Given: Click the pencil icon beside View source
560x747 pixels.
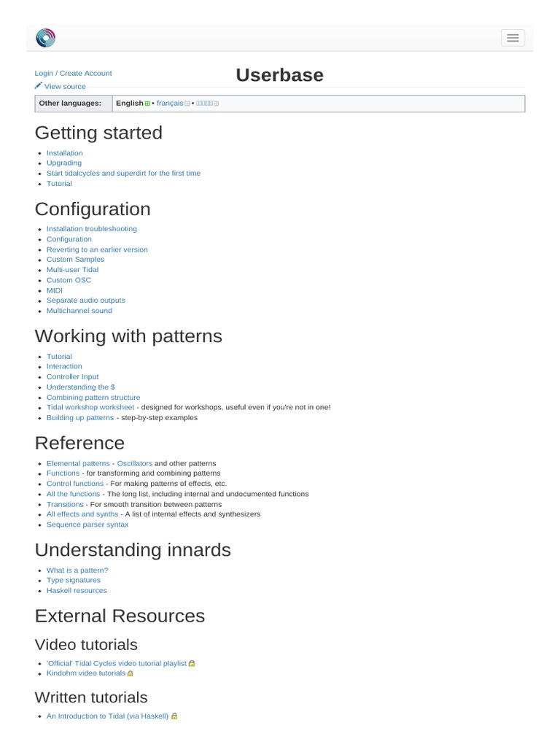Looking at the screenshot, I should click(39, 86).
